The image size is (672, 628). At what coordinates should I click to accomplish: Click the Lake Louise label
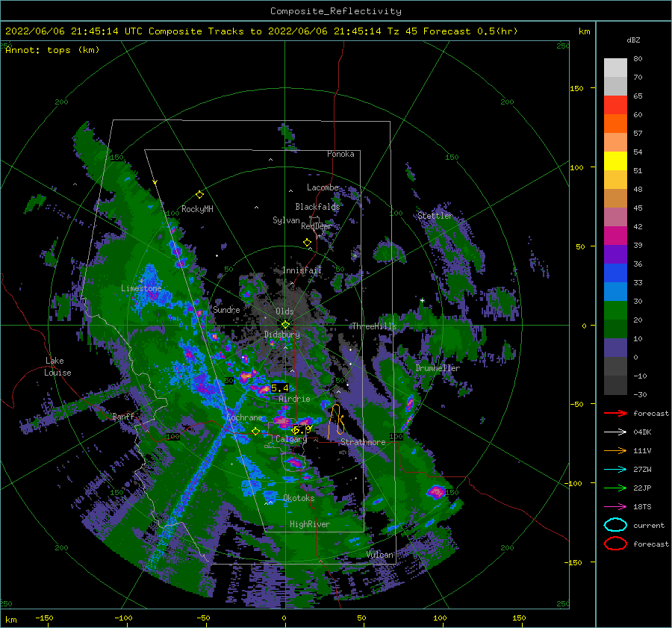point(57,367)
